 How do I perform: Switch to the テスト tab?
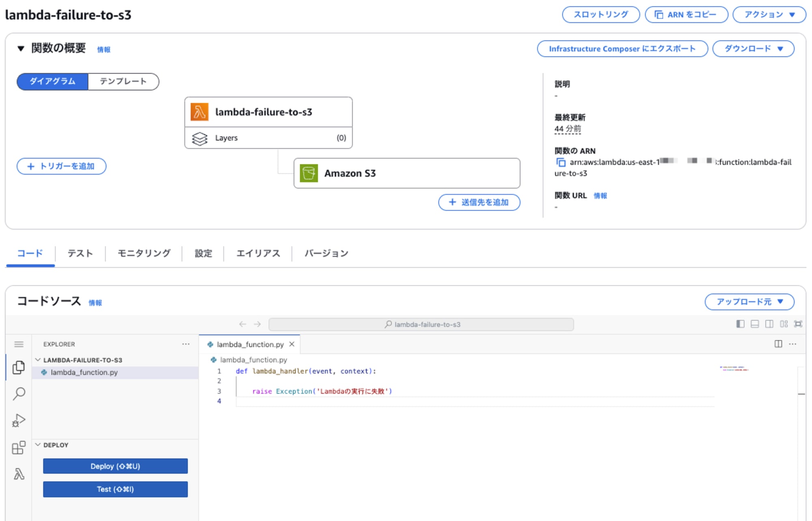pyautogui.click(x=80, y=253)
